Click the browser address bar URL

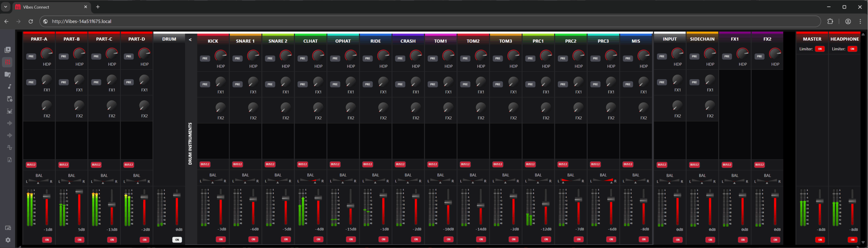pos(81,21)
